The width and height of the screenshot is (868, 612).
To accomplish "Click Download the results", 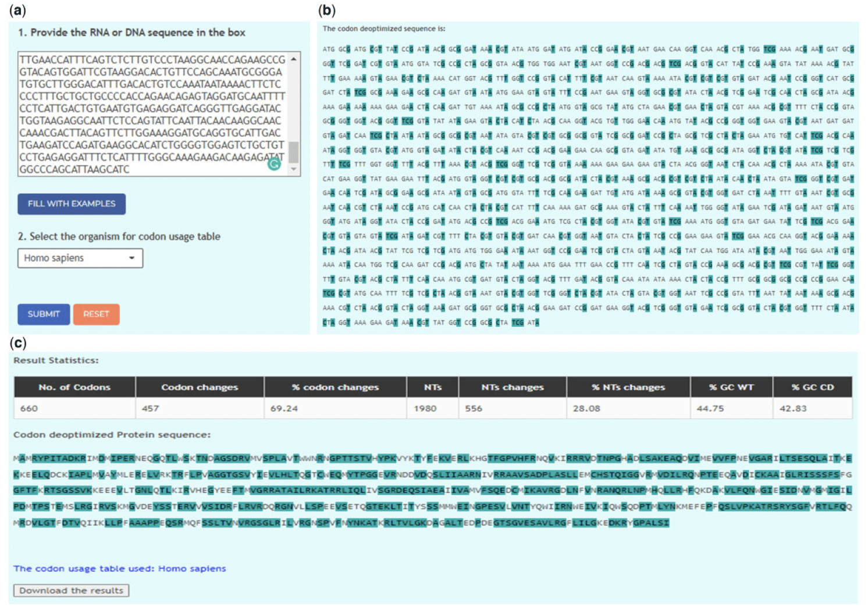I will (70, 590).
